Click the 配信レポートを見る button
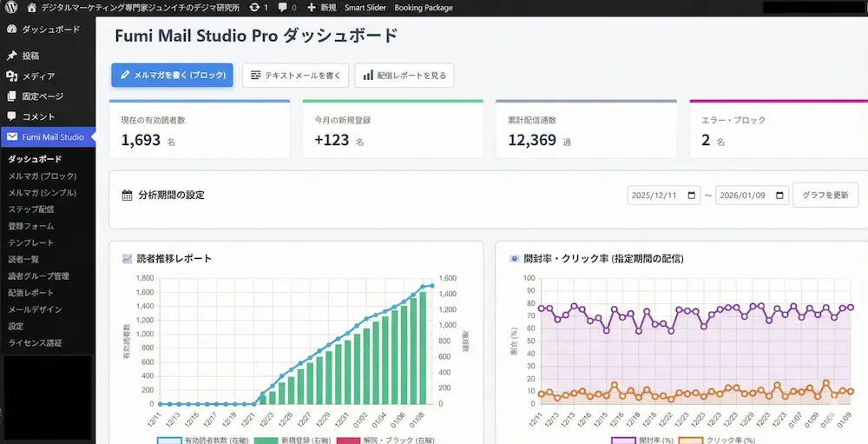 [x=404, y=76]
